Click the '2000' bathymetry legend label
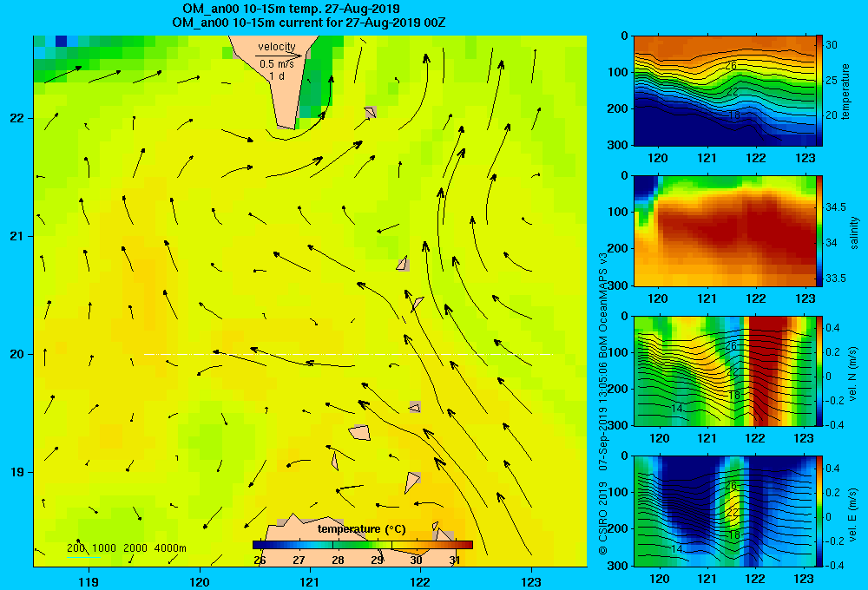 [135, 548]
